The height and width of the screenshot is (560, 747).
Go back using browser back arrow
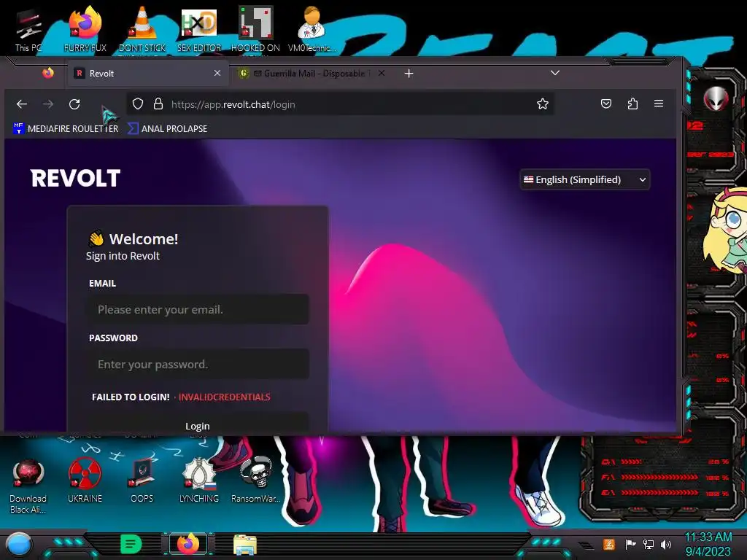click(22, 104)
